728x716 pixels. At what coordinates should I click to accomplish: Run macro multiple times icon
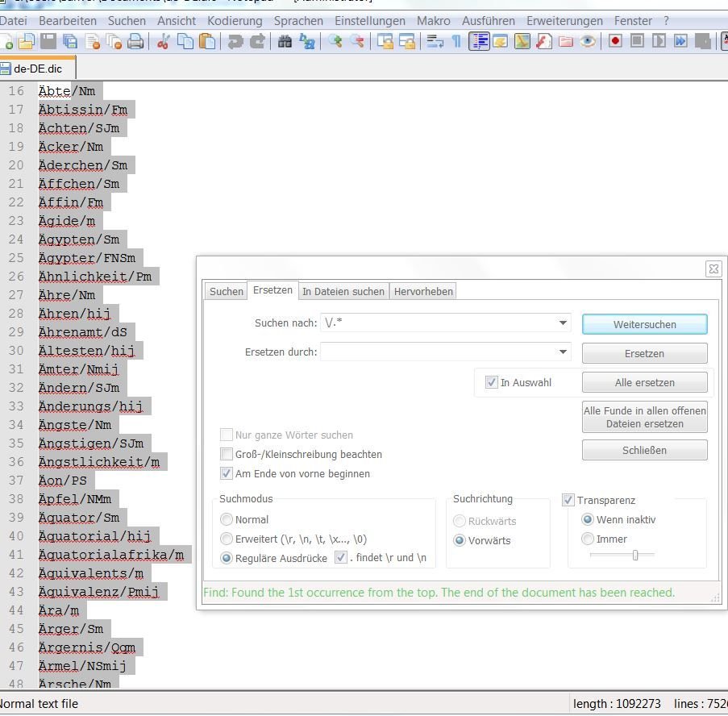(x=680, y=42)
